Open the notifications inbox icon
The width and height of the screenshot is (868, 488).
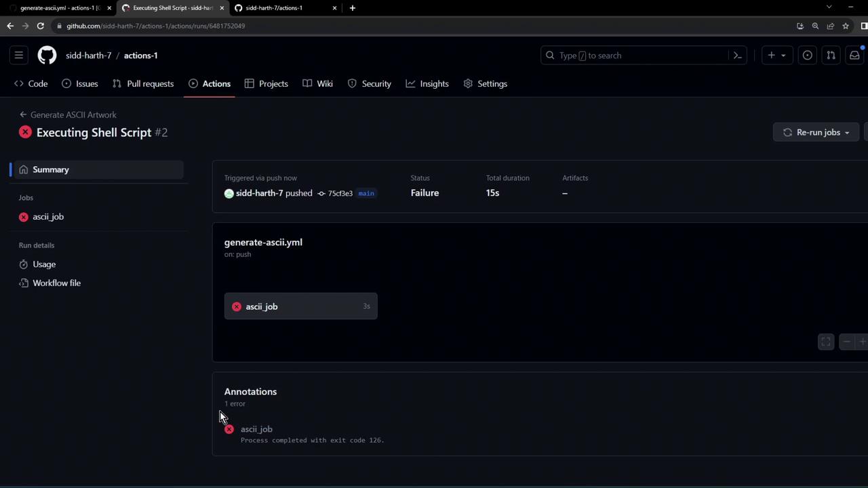pos(854,56)
